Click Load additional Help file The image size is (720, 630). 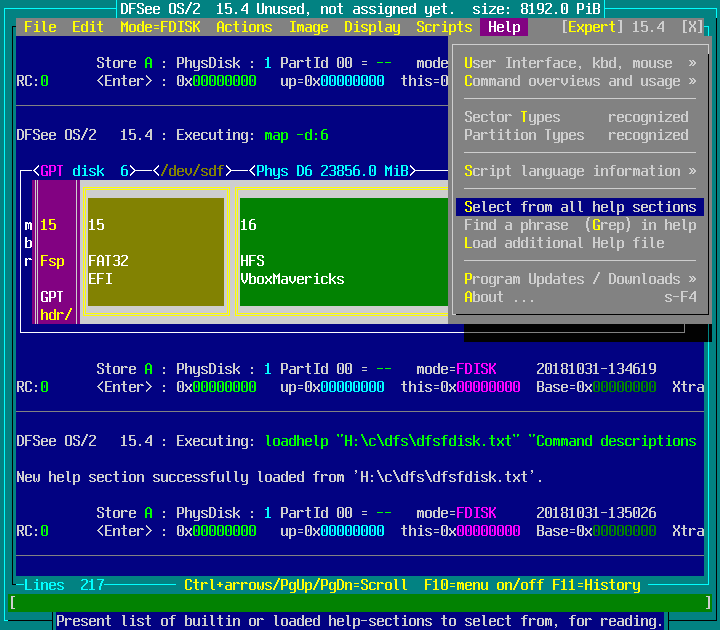coord(564,243)
